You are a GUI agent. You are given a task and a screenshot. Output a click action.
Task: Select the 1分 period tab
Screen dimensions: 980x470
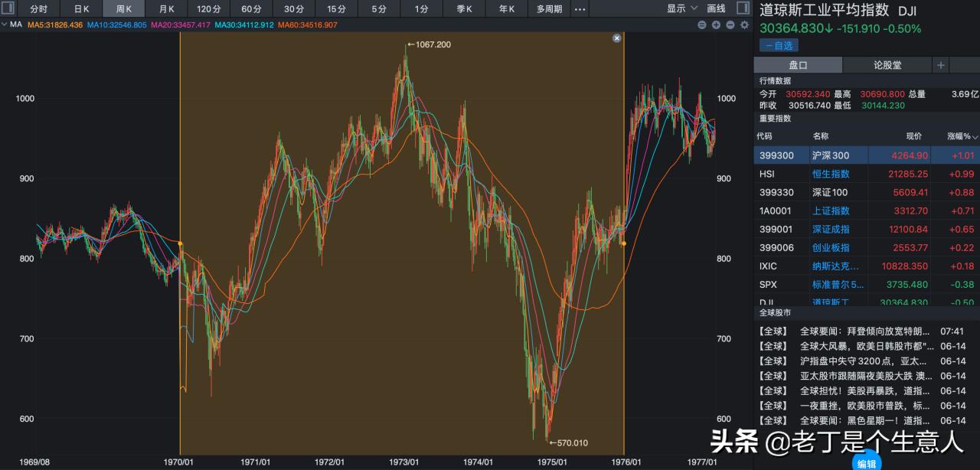421,9
